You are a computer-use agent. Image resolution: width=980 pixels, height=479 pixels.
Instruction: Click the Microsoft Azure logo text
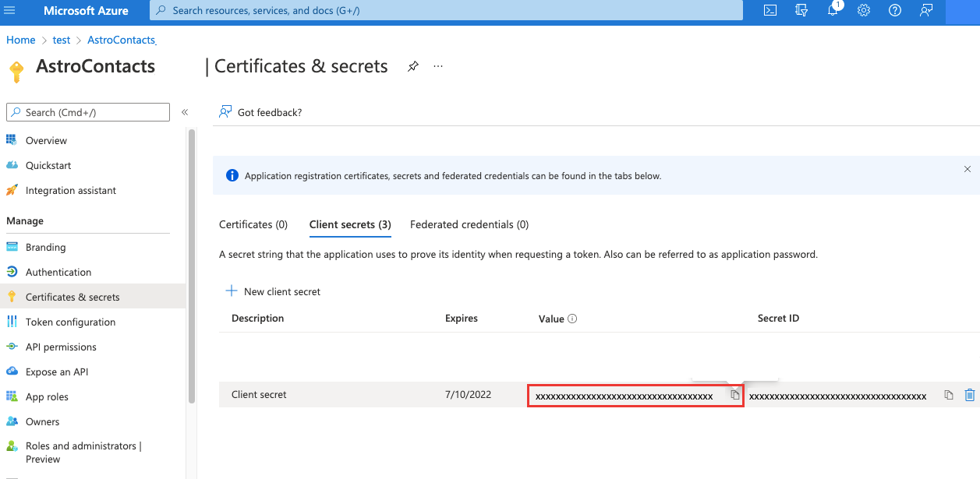86,11
